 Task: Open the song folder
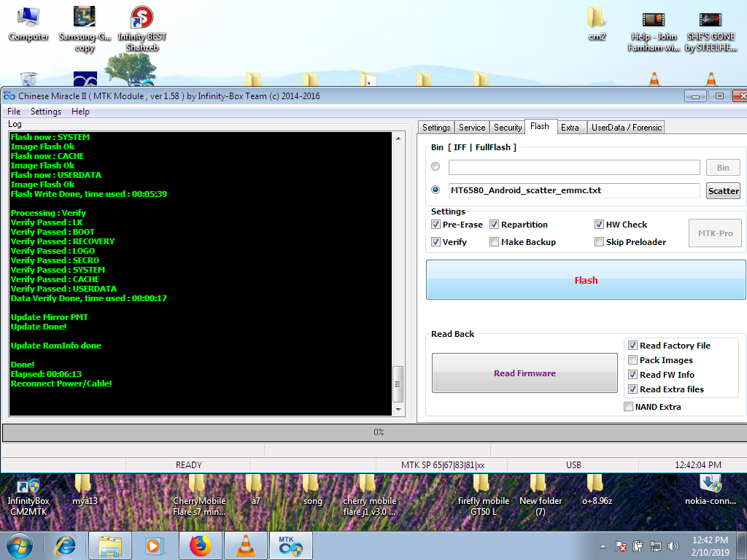click(x=312, y=491)
